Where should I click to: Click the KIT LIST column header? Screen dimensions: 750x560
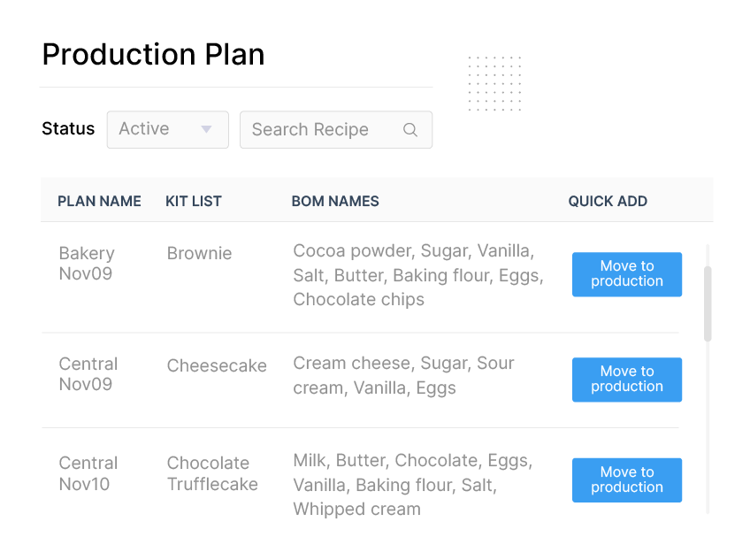pyautogui.click(x=193, y=201)
